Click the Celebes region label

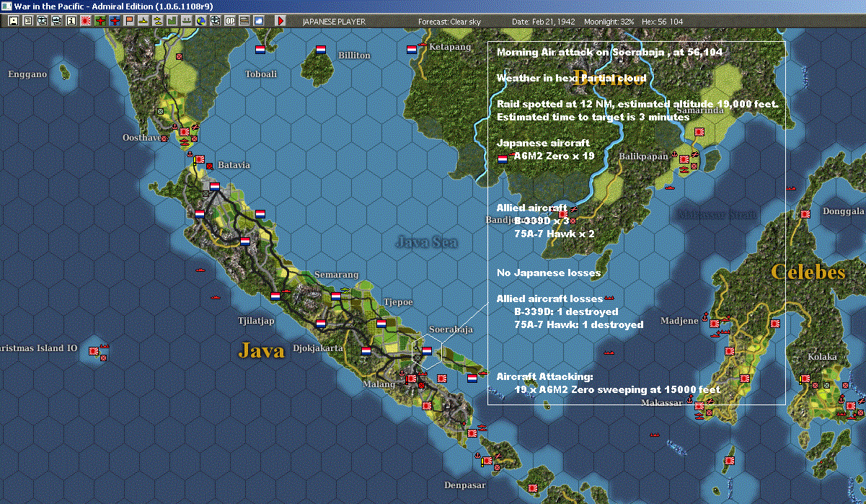pos(808,272)
